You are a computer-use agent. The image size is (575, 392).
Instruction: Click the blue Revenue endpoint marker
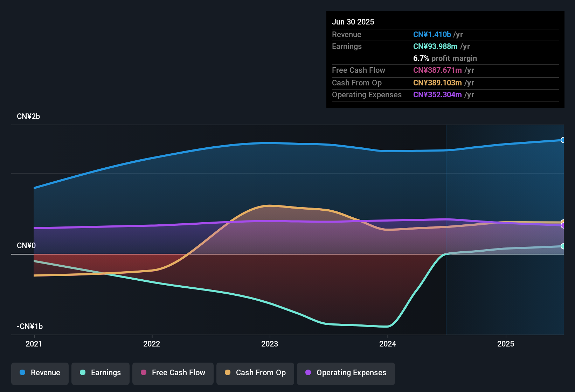[563, 140]
